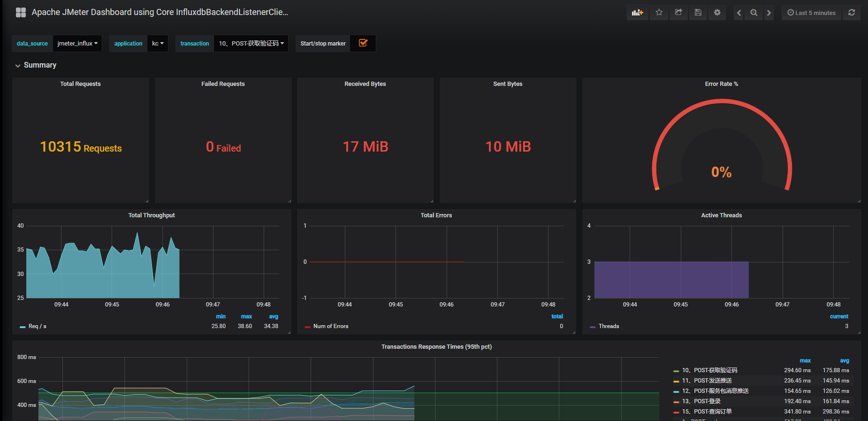868x421 pixels.
Task: Sort Throughput legend by min column
Action: coord(221,317)
